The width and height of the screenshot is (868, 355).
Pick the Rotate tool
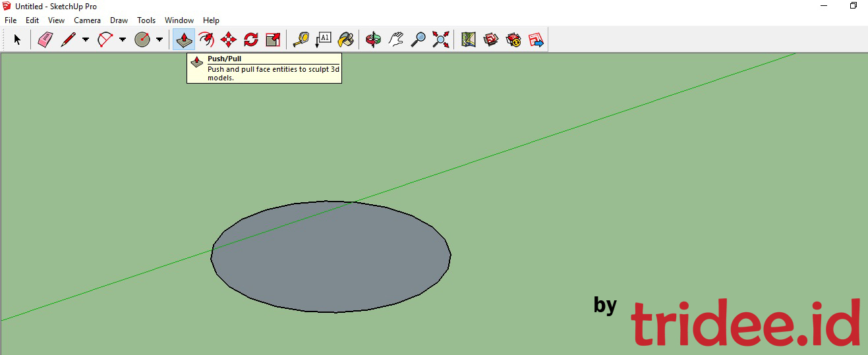point(250,40)
